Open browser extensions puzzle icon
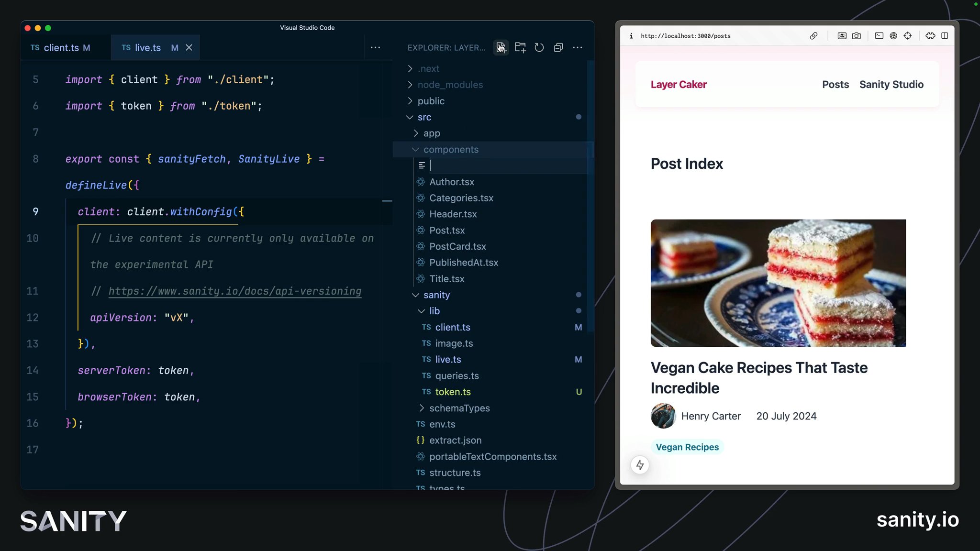 930,36
